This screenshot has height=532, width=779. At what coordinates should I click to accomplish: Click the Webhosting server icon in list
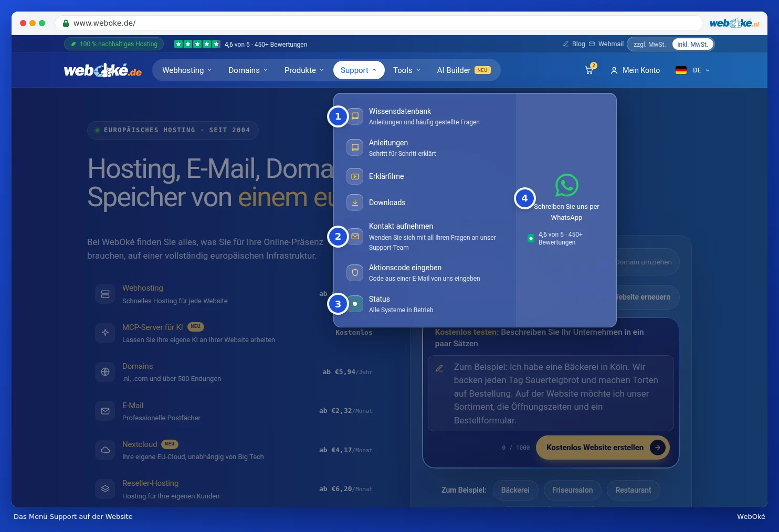pos(105,294)
